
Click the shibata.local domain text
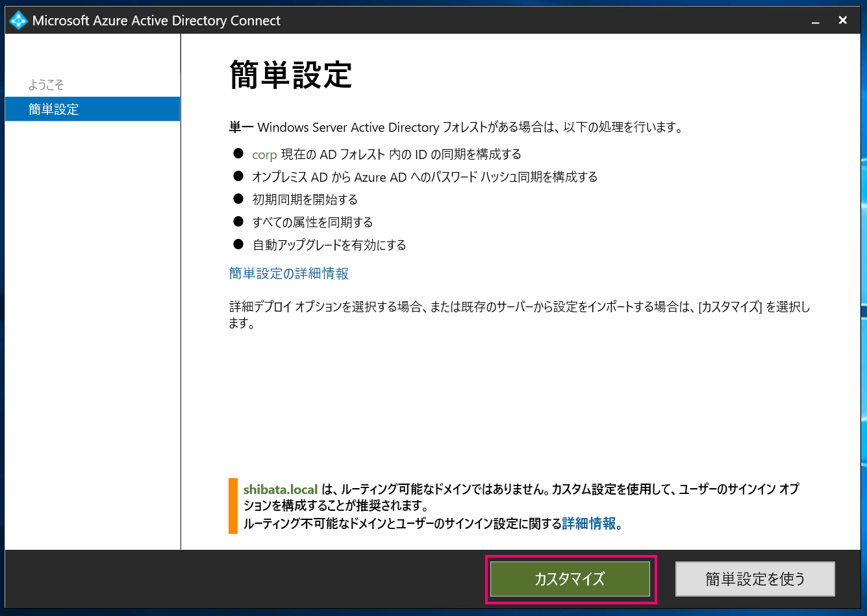(x=281, y=489)
